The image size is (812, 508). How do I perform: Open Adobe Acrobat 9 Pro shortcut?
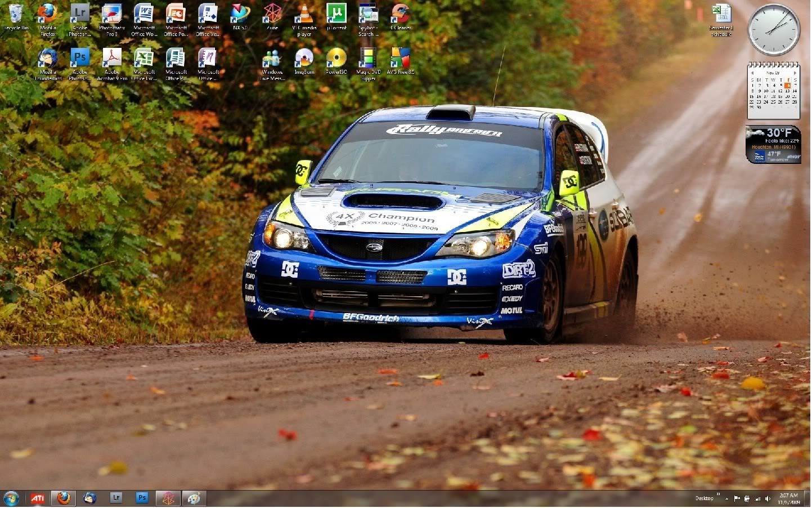point(112,64)
